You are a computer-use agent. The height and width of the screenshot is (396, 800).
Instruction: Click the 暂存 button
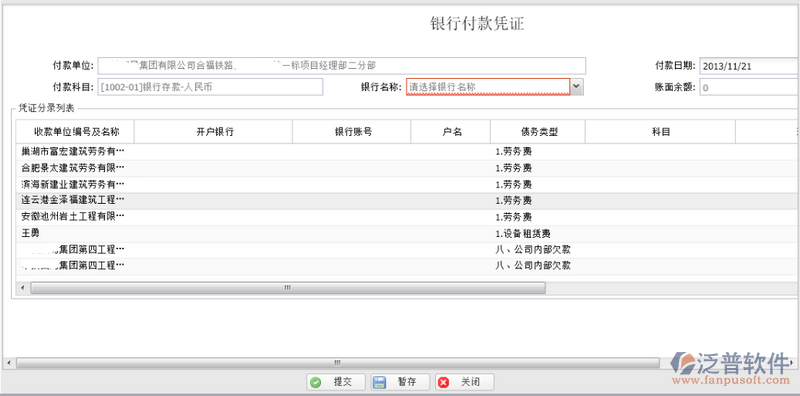[400, 382]
